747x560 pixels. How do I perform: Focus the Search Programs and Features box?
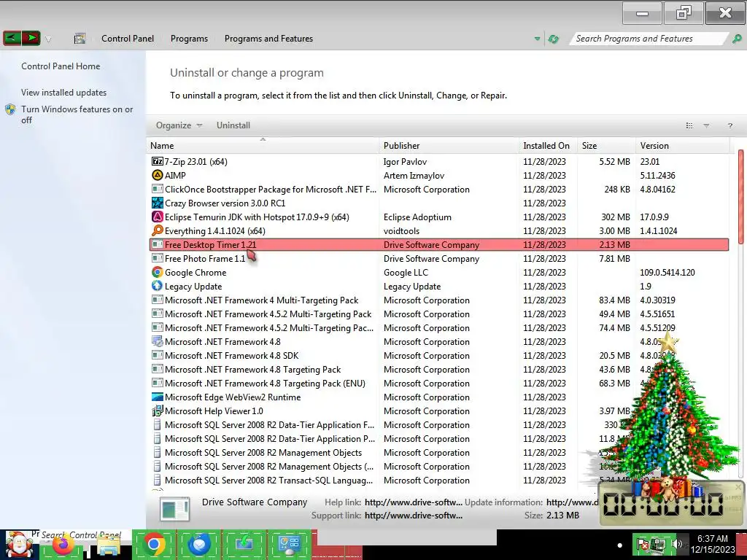tap(648, 39)
